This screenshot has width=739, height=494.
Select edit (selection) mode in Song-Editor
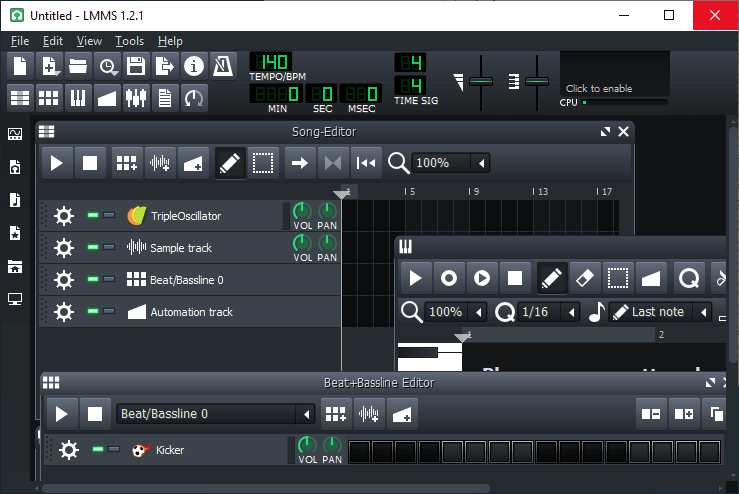(263, 163)
